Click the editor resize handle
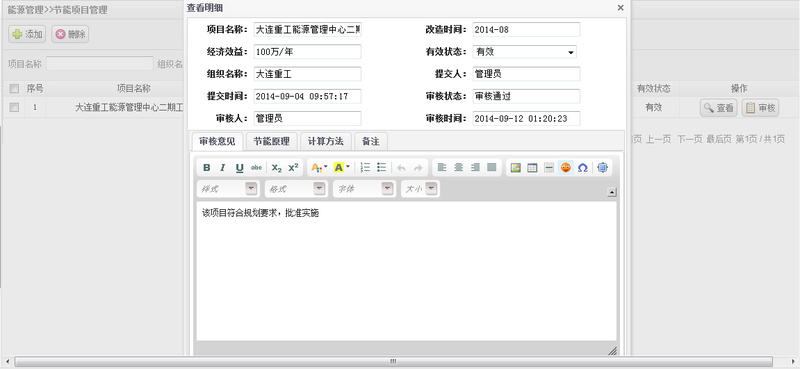 (612, 351)
